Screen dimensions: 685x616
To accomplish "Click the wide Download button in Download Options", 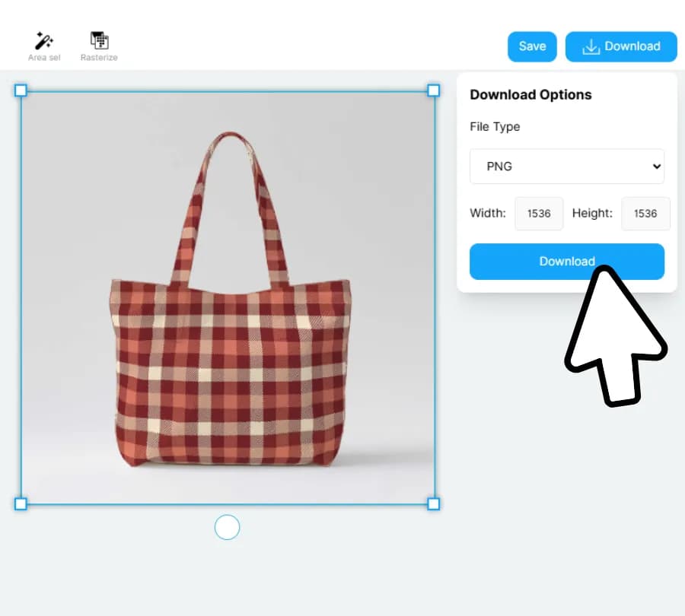I will coord(566,262).
